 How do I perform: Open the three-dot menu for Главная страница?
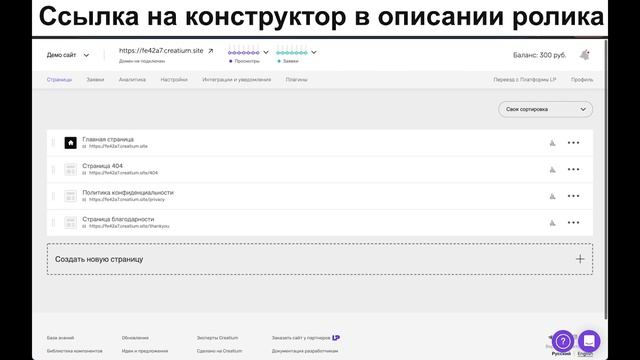point(573,143)
